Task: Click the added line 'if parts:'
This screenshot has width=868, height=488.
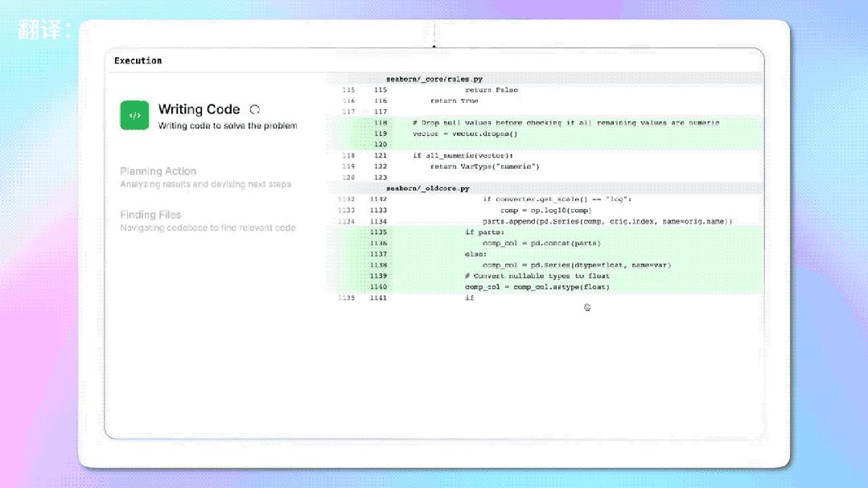Action: (x=484, y=232)
